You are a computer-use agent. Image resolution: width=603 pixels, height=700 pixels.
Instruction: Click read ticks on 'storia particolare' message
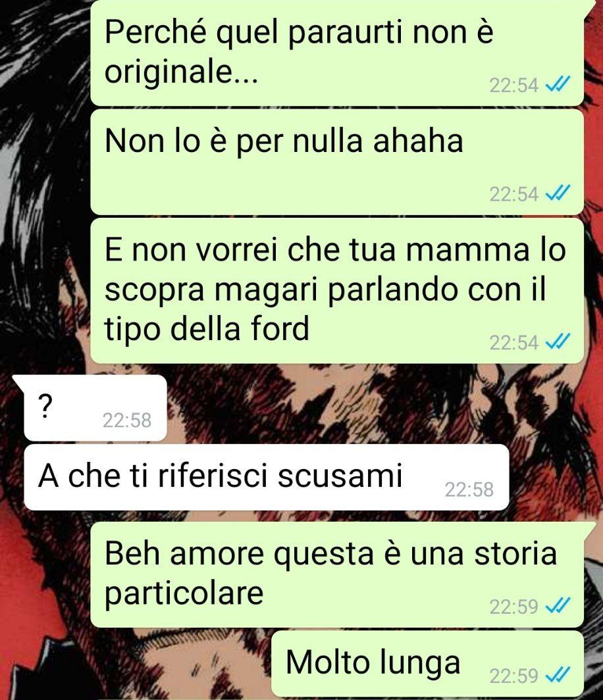click(558, 606)
